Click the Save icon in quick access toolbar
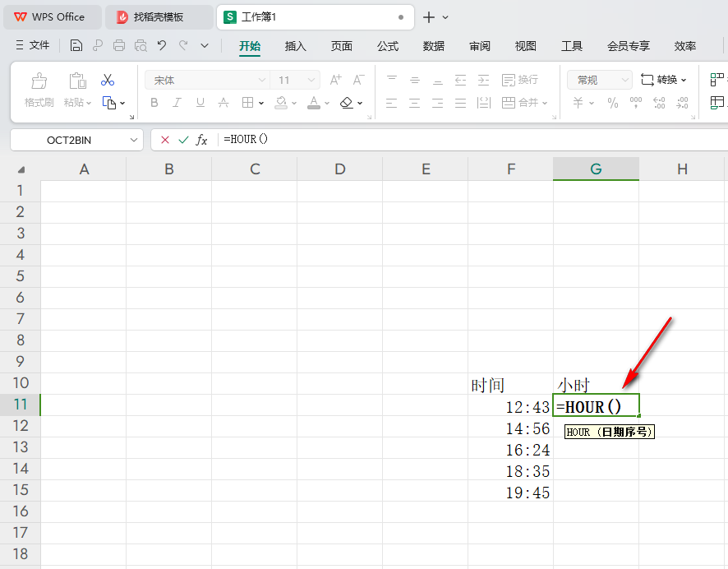 (x=76, y=46)
